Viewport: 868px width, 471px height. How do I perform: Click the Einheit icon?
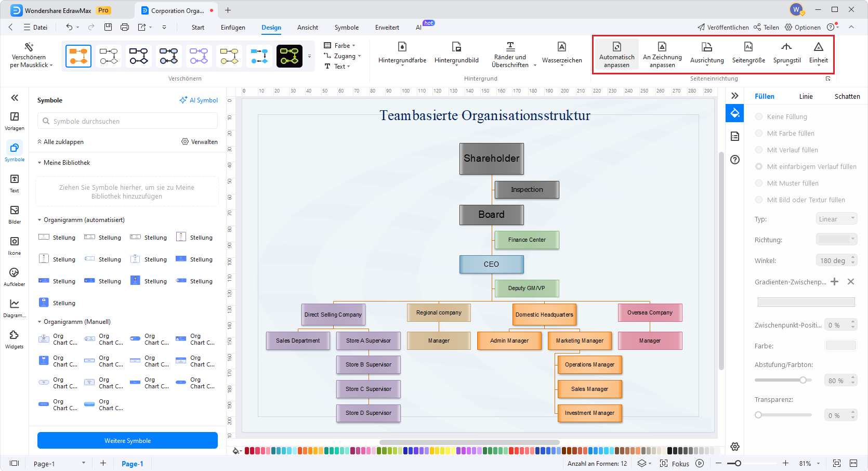click(x=819, y=47)
